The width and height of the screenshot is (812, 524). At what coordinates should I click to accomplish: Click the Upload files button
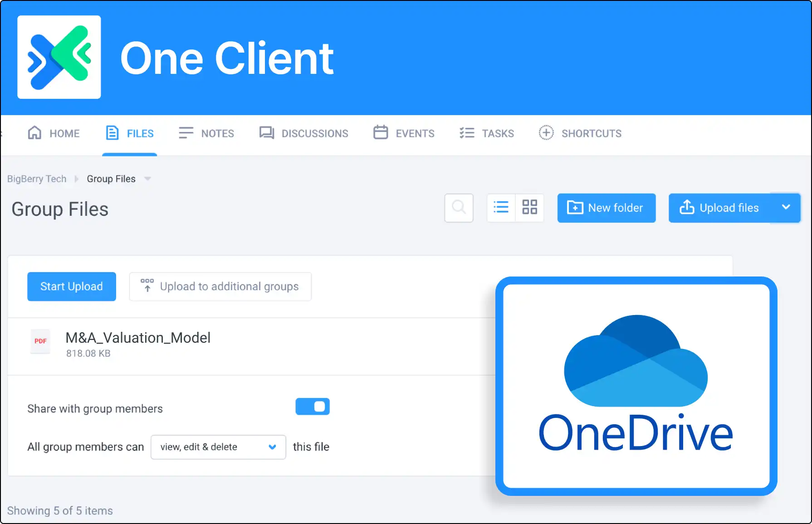719,208
